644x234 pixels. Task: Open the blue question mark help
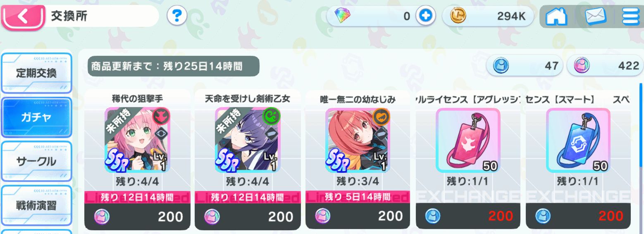[x=177, y=16]
